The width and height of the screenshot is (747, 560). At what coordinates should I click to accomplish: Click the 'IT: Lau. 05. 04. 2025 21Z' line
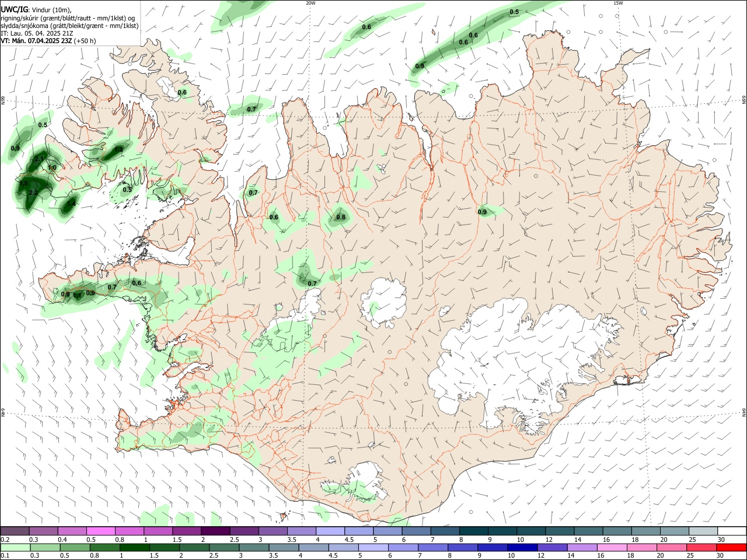[x=37, y=33]
